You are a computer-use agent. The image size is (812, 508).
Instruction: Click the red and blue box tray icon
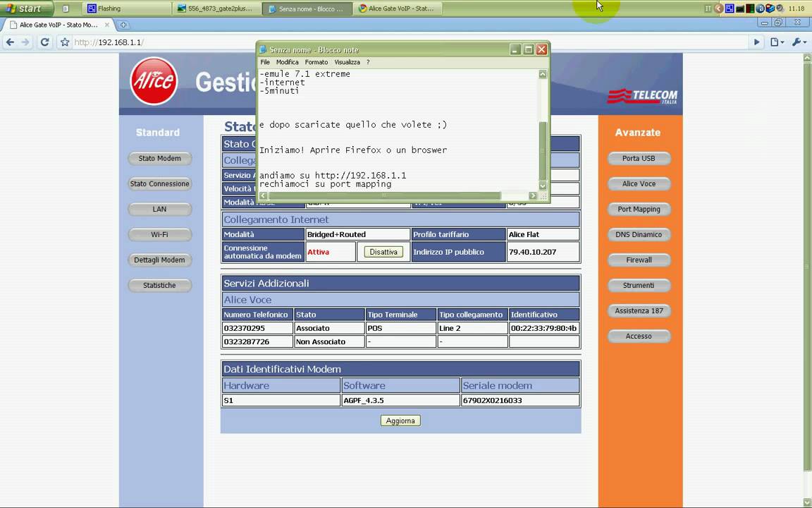coord(770,8)
